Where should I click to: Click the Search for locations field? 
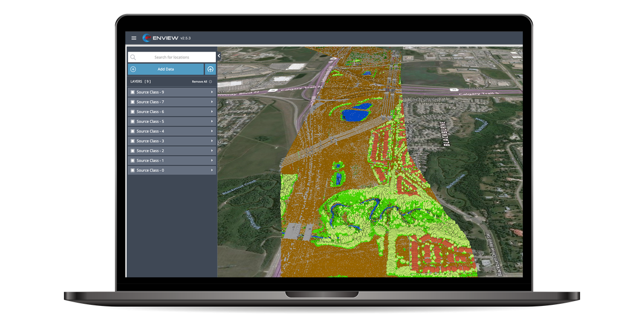[172, 57]
